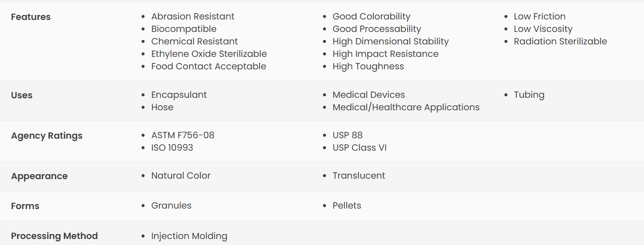
Task: Click the Agency Ratings row label
Action: tap(47, 136)
